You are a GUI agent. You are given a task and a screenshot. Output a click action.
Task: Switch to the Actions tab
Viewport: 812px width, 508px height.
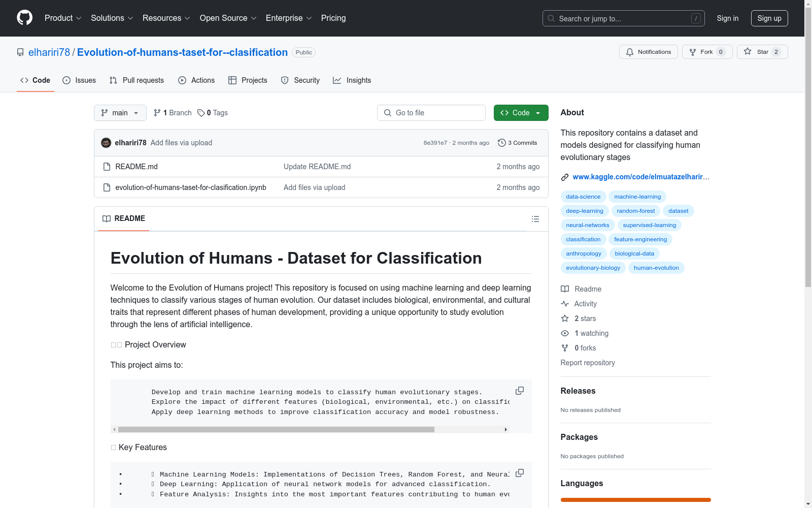[x=196, y=80]
